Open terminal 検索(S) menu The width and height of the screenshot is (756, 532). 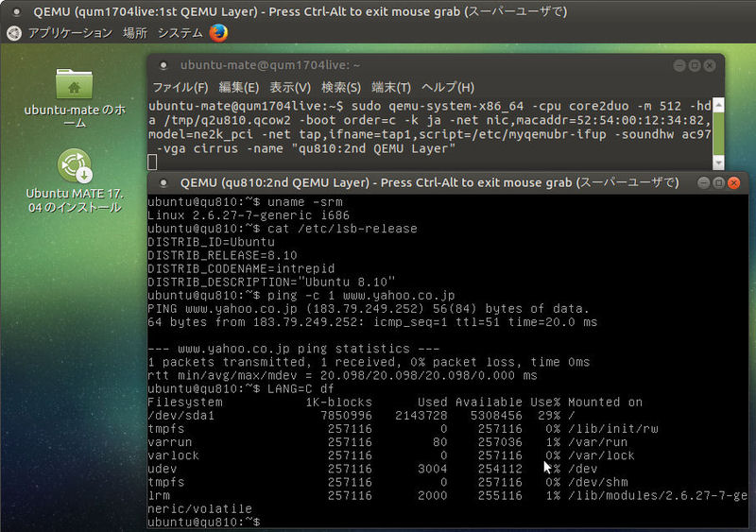341,87
